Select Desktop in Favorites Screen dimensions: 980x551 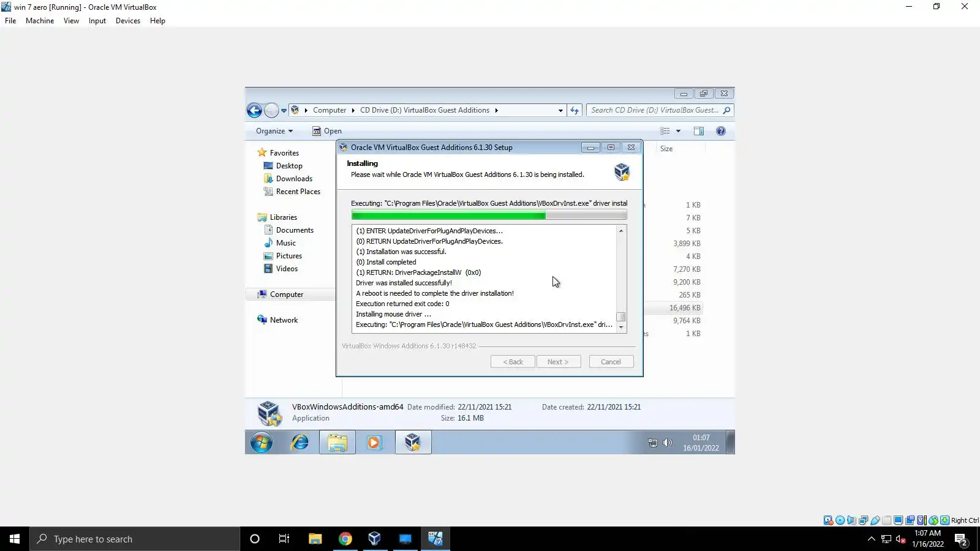[x=289, y=166]
